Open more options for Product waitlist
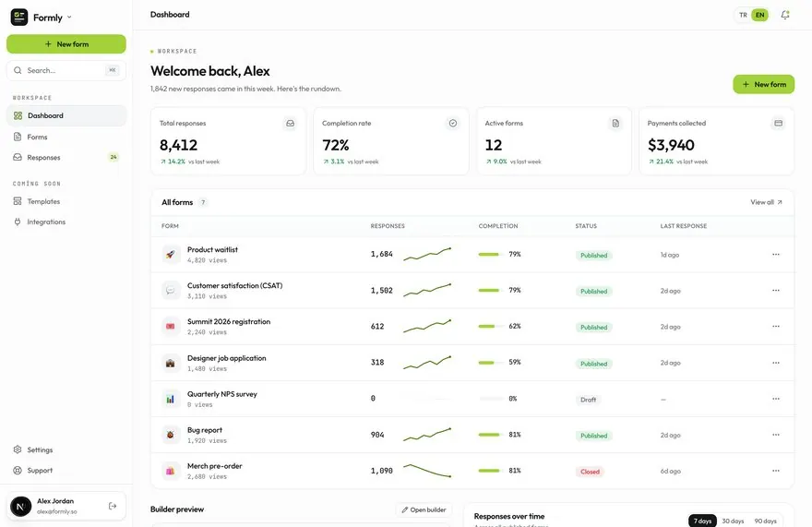This screenshot has height=527, width=812. [x=776, y=255]
